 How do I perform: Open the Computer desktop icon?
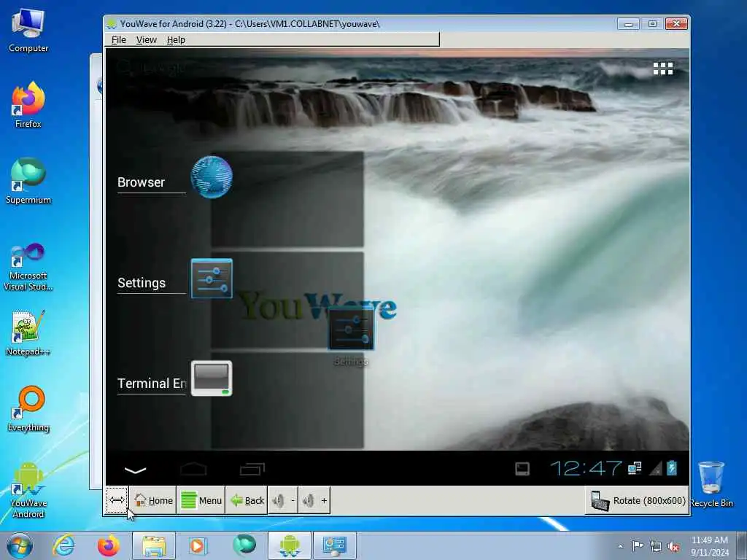(28, 31)
